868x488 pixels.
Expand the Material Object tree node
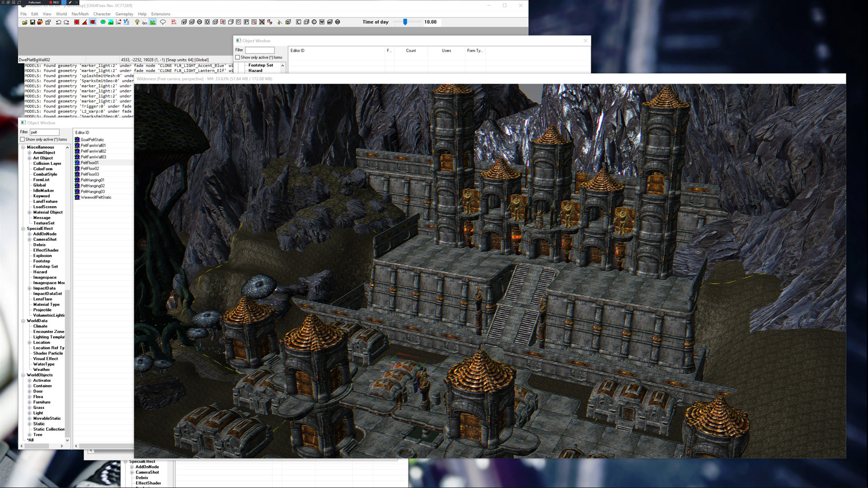[x=29, y=212]
